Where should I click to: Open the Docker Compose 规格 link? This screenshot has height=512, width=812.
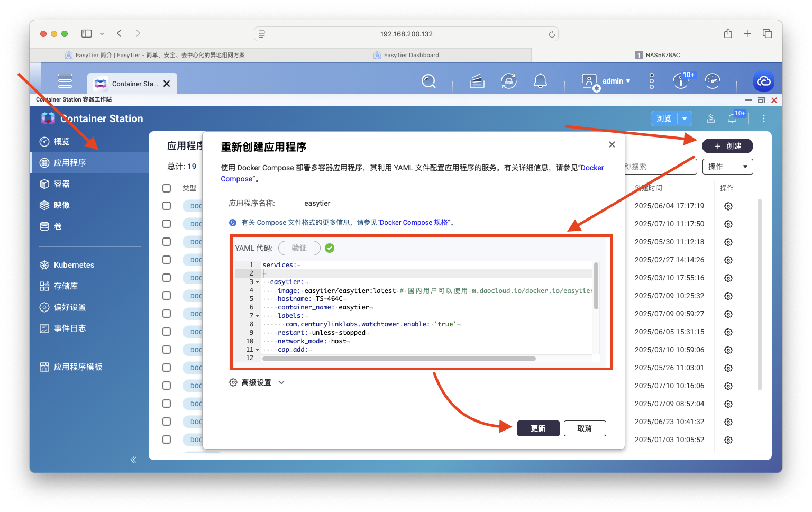click(x=415, y=222)
